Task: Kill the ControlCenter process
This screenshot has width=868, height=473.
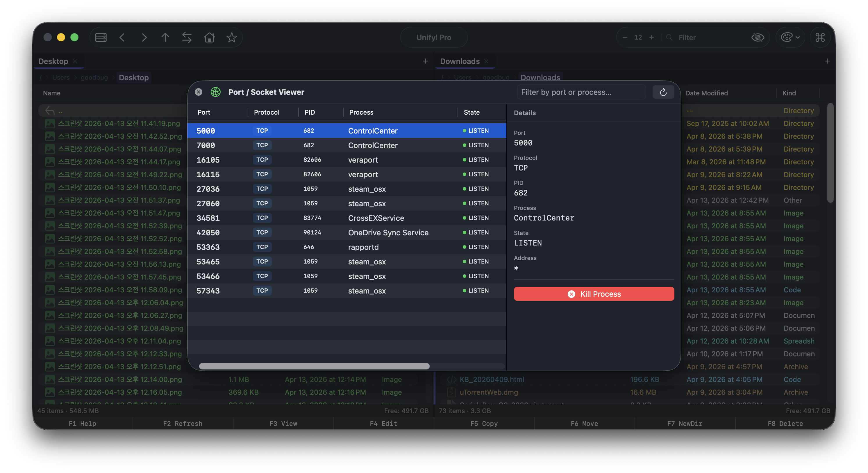Action: 593,294
